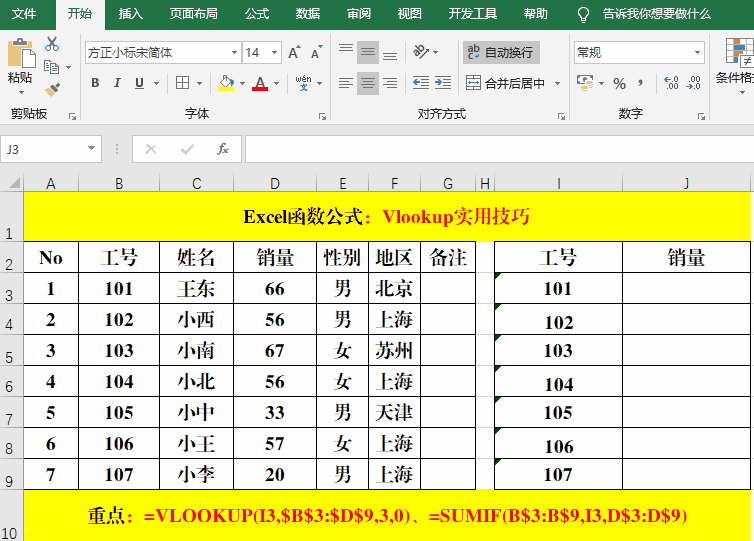
Task: Click the 告诉我你想要做什么 search box
Action: (x=657, y=14)
